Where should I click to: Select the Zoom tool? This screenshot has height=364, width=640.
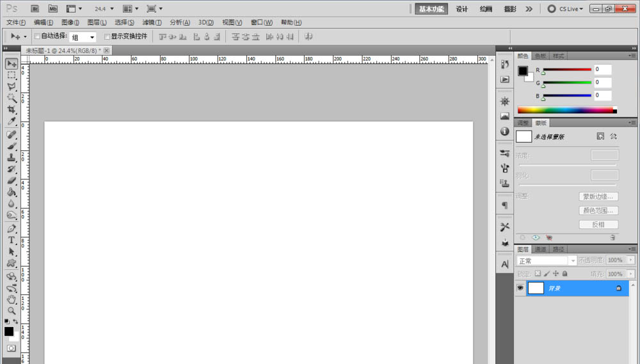[12, 310]
